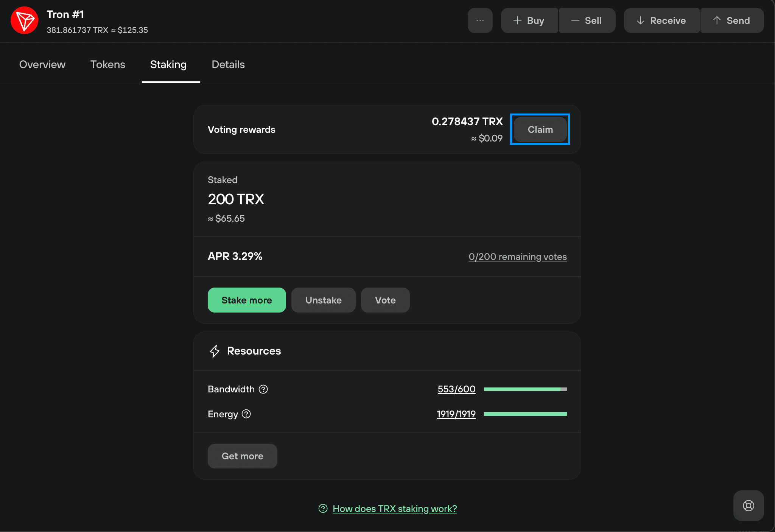Click the Bandwidth help question icon
775x532 pixels.
(x=263, y=389)
